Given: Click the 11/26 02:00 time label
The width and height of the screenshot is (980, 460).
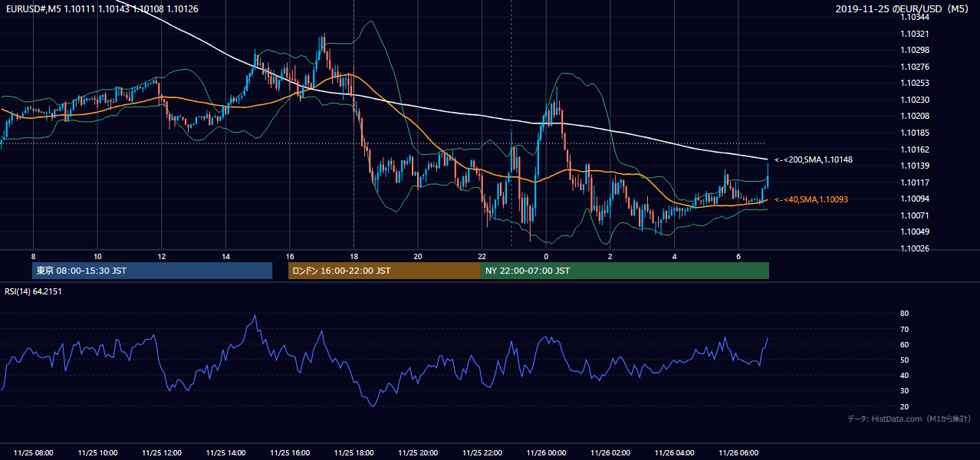Looking at the screenshot, I should 610,453.
